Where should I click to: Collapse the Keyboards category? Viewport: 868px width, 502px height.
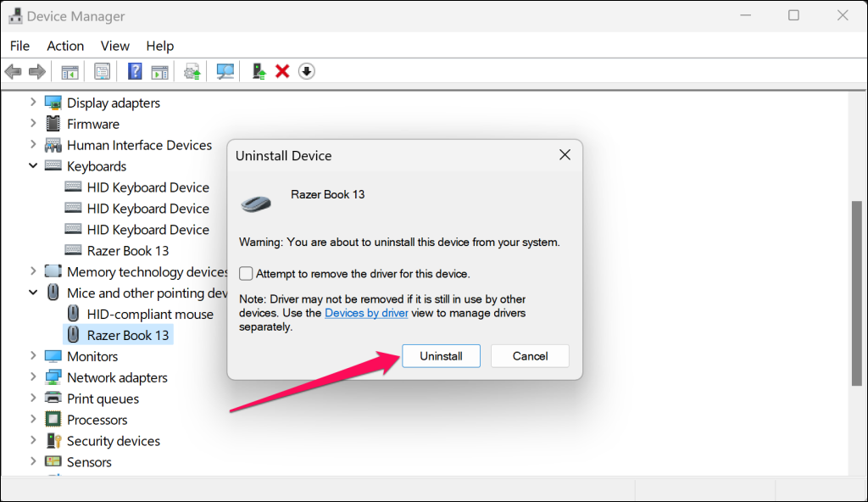click(33, 166)
